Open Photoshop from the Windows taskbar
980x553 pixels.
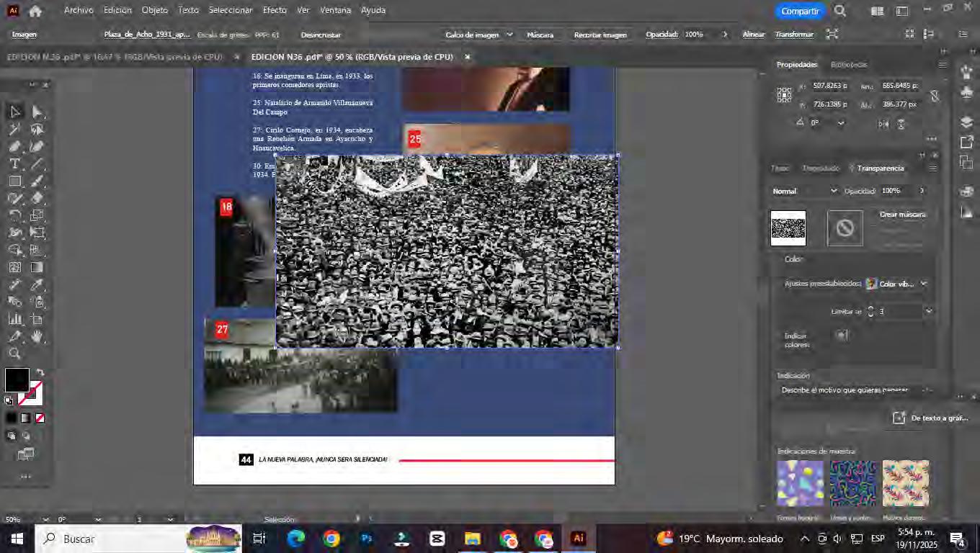point(366,539)
